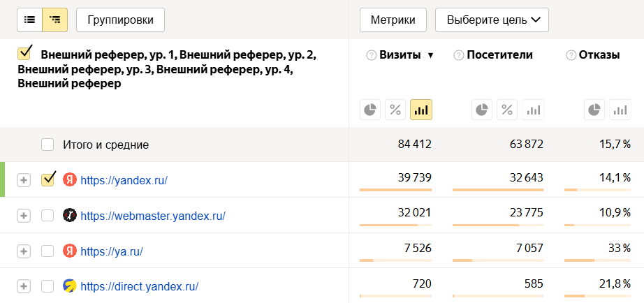644x303 pixels.
Task: Open the Группировки button
Action: coord(120,20)
